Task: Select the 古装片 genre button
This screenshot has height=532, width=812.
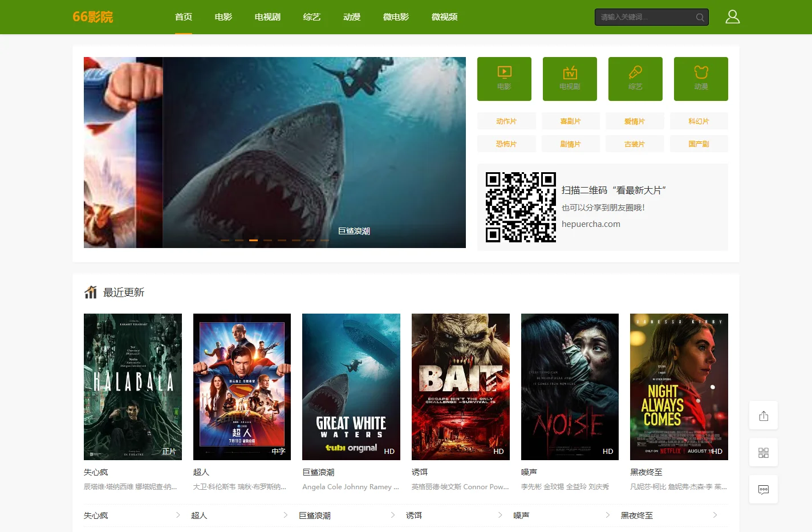Action: (635, 144)
